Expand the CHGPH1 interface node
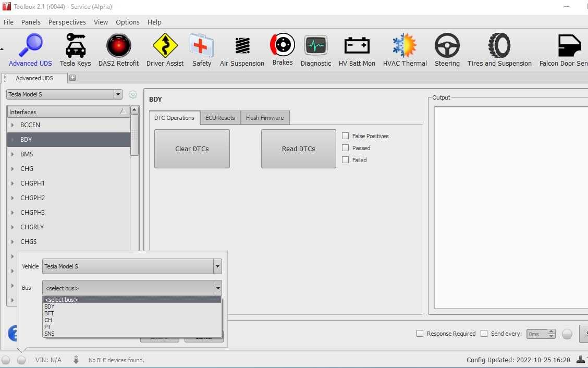The image size is (588, 368). 13,183
